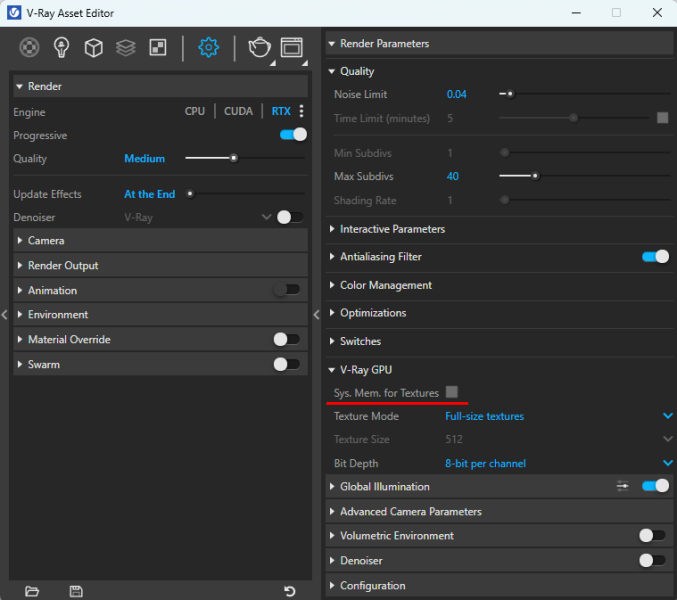Viewport: 677px width, 600px height.
Task: Open the Materials tab icon
Action: click(x=29, y=47)
